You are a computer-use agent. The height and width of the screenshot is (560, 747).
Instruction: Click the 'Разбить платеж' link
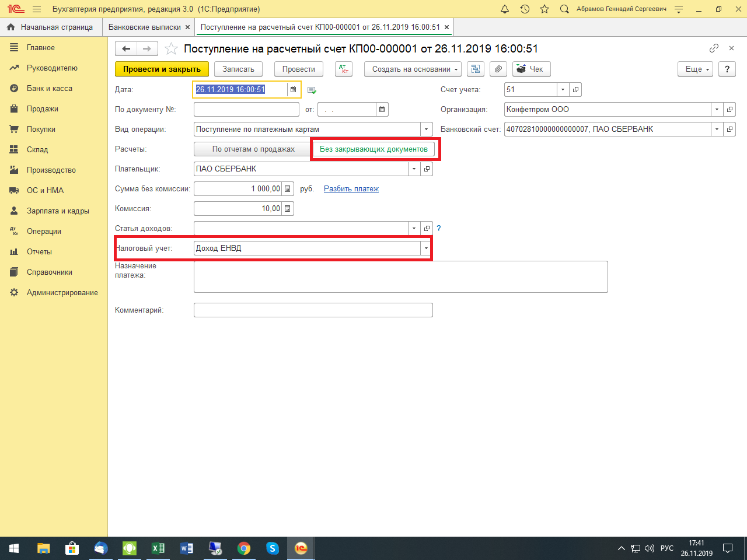[351, 189]
